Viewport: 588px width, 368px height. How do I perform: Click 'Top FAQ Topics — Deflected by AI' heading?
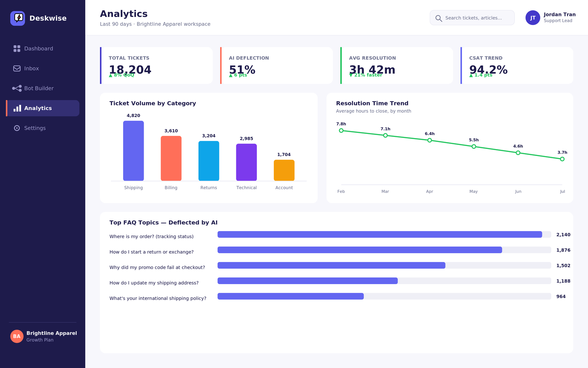click(x=164, y=223)
